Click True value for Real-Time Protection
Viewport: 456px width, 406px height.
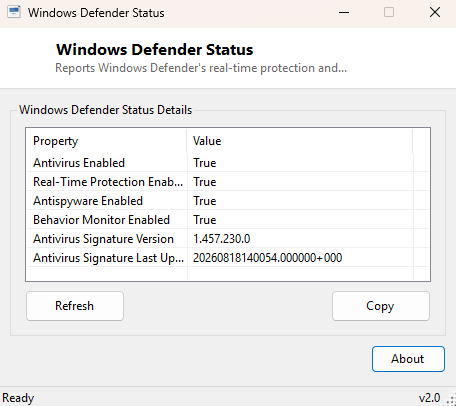[x=205, y=182]
